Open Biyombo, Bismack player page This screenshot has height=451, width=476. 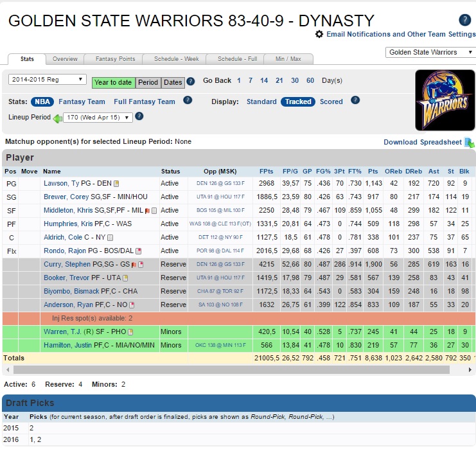tap(71, 291)
